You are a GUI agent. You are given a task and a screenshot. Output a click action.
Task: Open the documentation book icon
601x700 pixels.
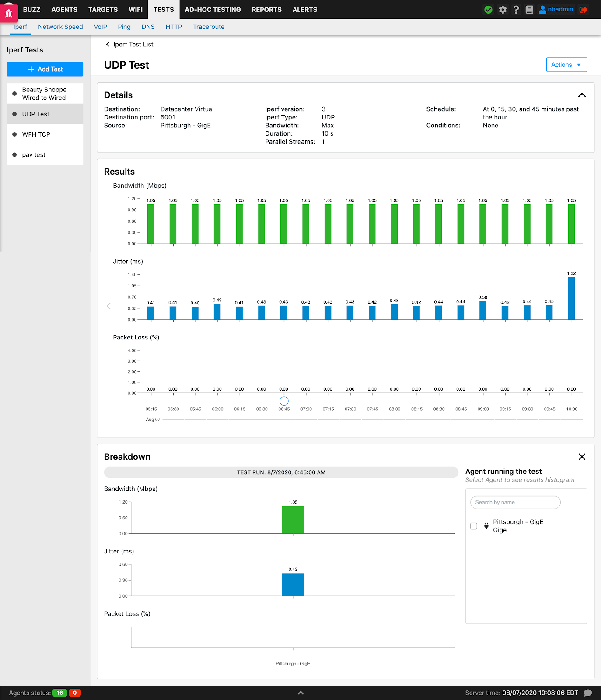529,10
